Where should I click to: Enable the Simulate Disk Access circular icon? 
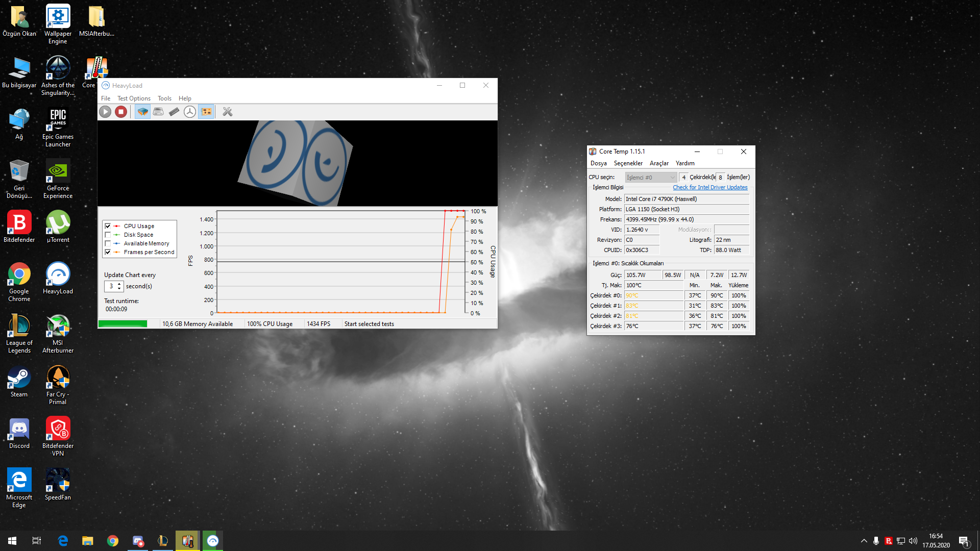click(x=190, y=112)
